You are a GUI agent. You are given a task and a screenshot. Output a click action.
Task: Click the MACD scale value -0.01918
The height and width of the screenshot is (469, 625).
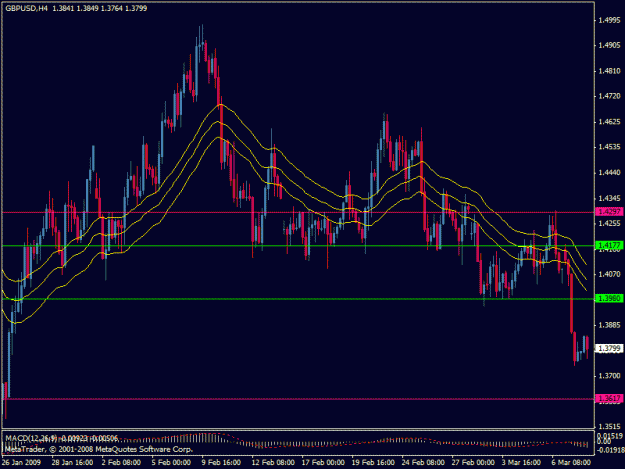click(x=610, y=450)
